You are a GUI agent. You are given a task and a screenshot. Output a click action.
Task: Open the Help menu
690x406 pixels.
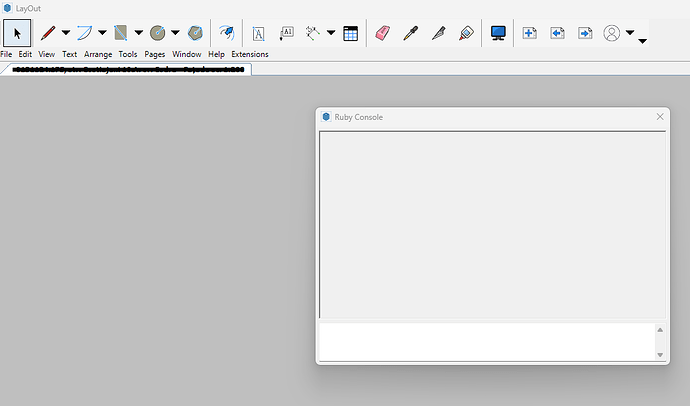(x=216, y=54)
